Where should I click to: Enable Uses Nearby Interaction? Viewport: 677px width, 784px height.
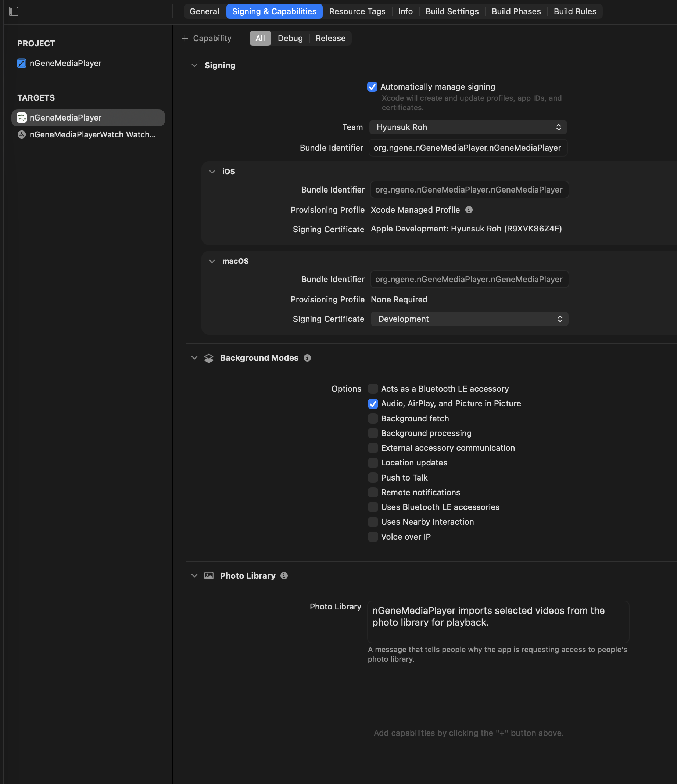point(373,522)
